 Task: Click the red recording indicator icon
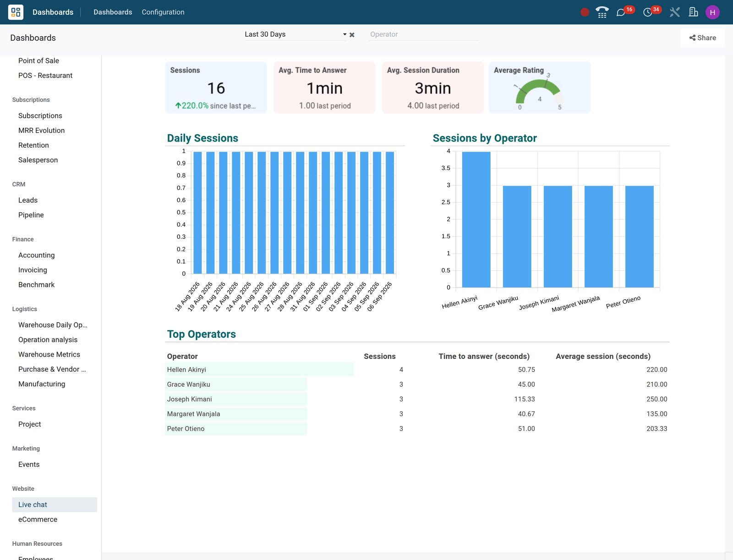click(585, 12)
